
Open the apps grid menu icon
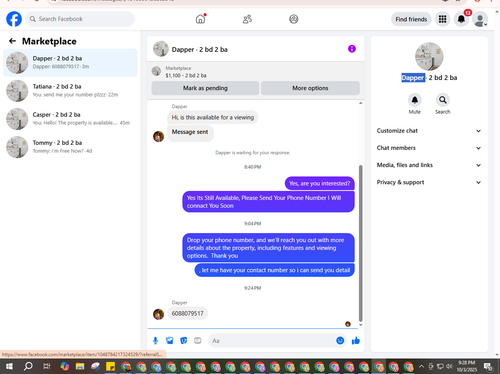click(x=442, y=19)
